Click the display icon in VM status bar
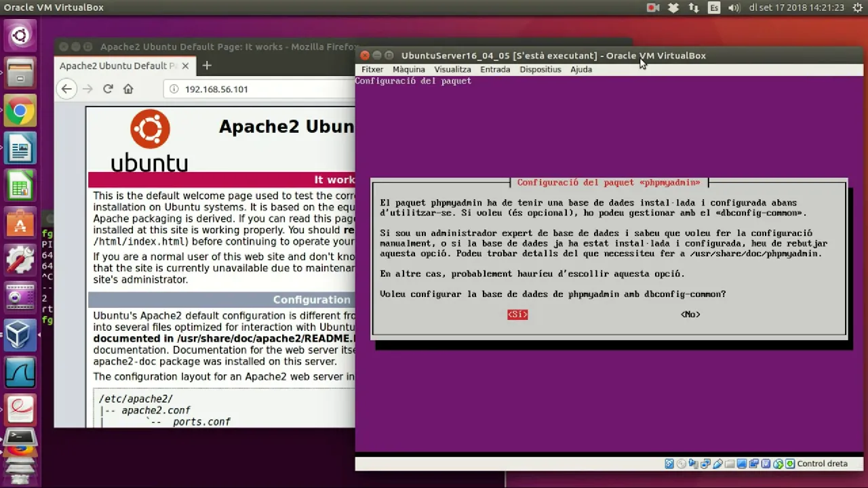The height and width of the screenshot is (488, 868). point(742,464)
